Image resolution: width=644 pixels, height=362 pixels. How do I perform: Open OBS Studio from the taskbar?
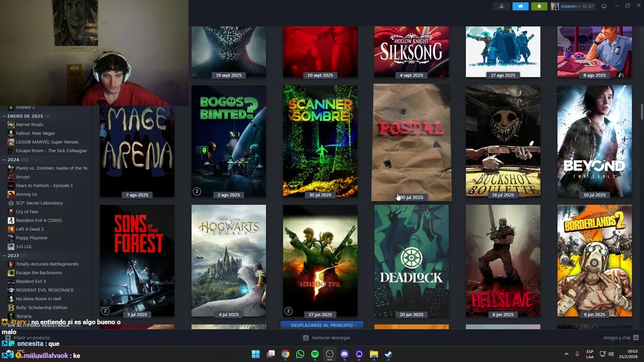click(x=330, y=354)
